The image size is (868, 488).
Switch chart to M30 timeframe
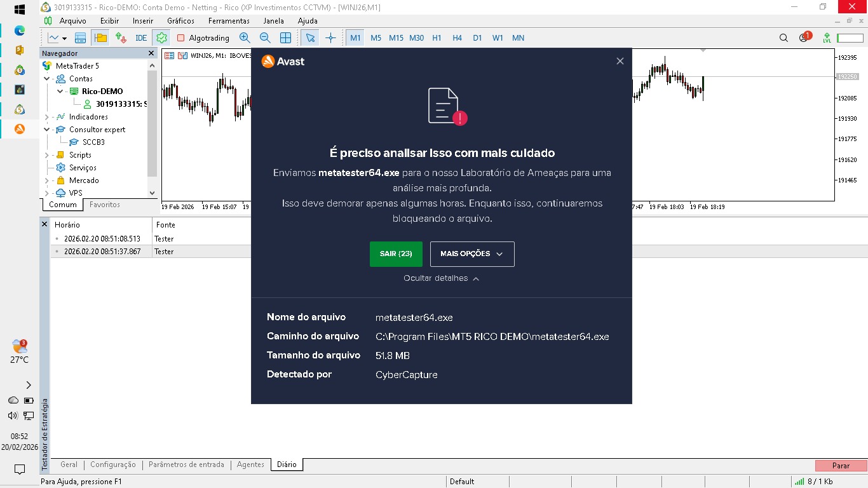point(416,37)
